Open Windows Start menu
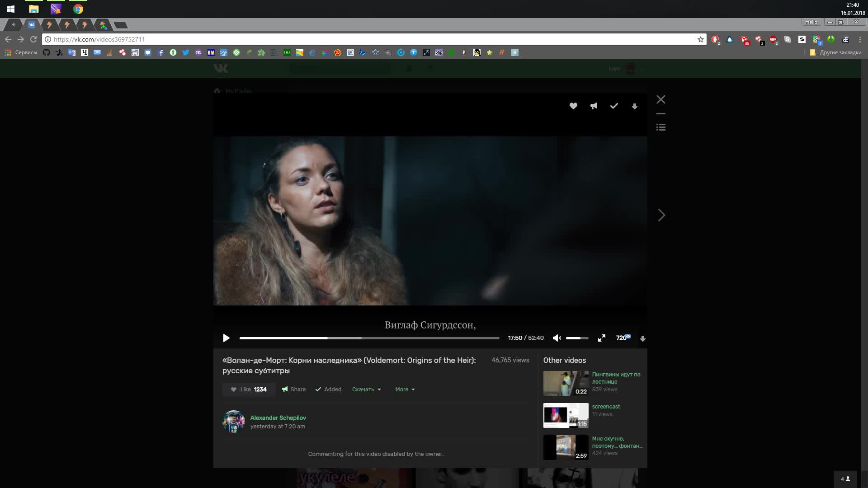Screen dimensions: 868x488 11,9
